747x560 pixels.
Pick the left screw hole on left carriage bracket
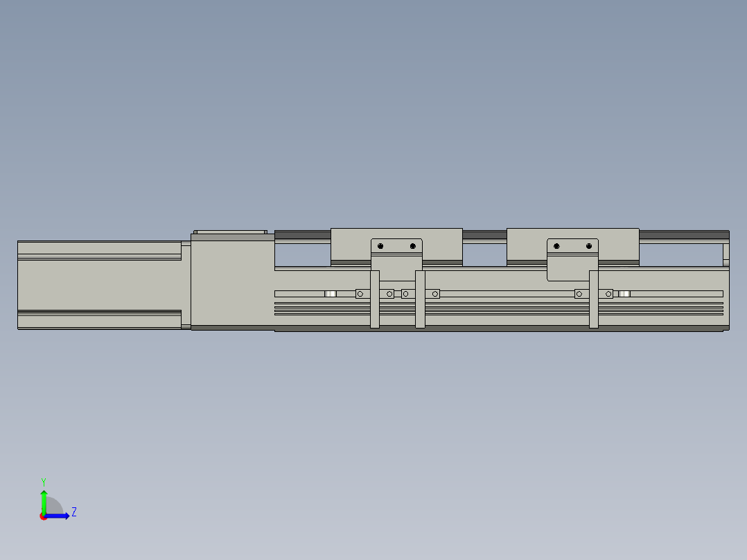tap(380, 246)
